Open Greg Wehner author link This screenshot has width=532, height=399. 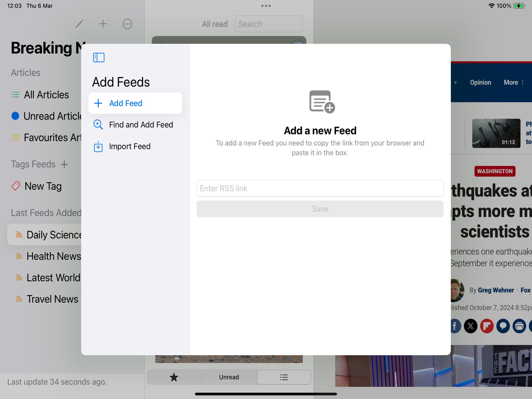pyautogui.click(x=496, y=290)
